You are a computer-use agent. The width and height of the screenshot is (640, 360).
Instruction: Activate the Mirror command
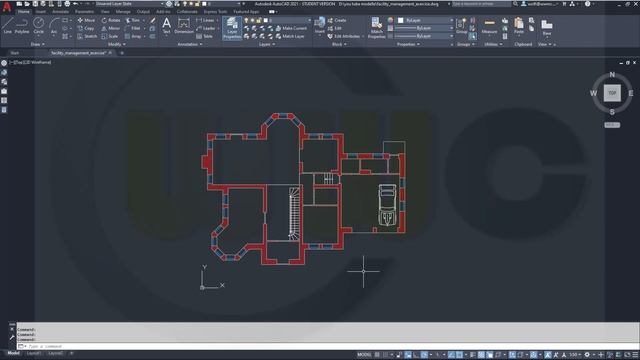[x=111, y=28]
